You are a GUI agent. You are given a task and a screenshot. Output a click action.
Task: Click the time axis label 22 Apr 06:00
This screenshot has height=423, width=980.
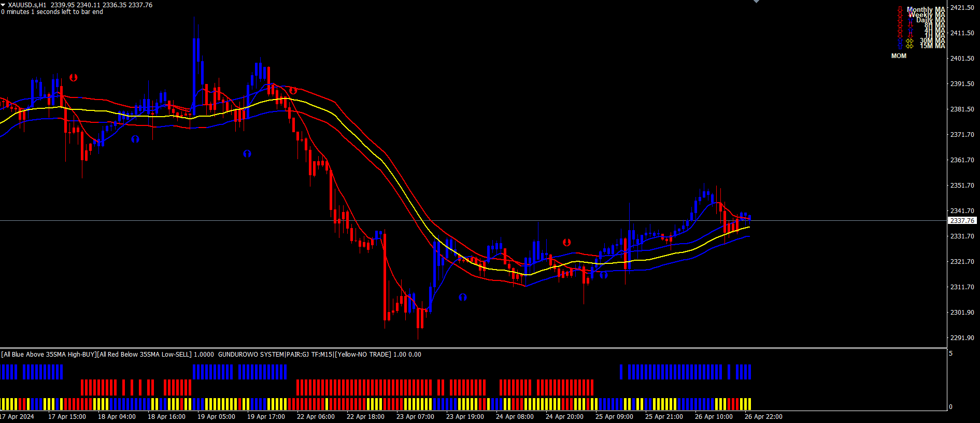pos(316,417)
